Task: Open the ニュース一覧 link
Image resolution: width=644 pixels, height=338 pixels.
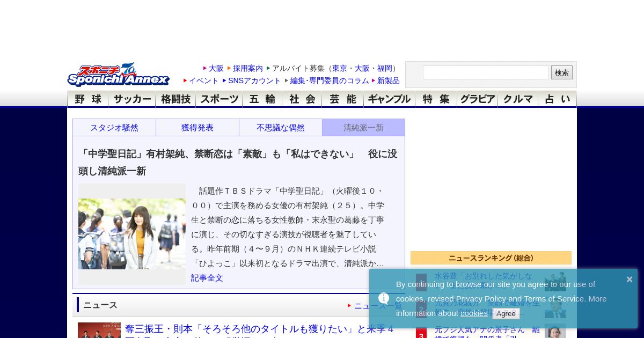Action: click(378, 305)
